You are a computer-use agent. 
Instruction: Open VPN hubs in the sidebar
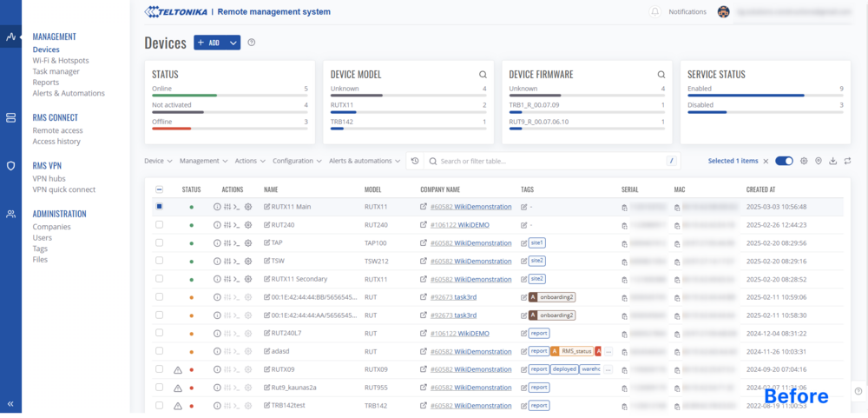click(49, 178)
